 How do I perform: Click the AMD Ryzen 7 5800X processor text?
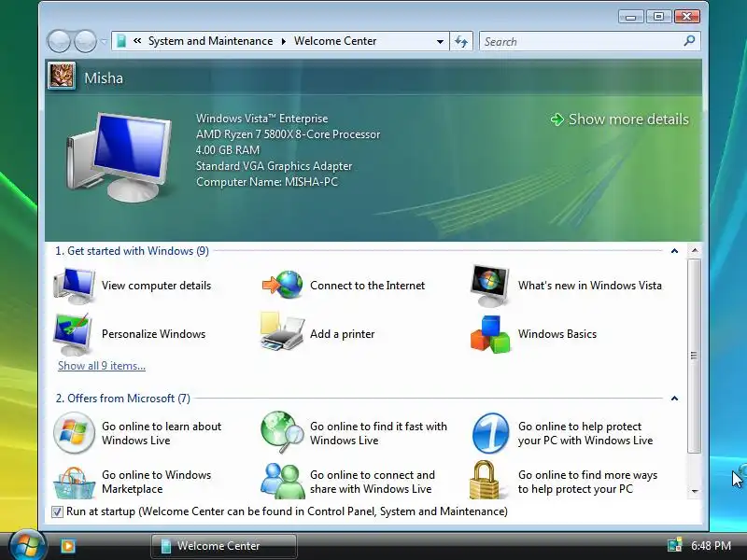pyautogui.click(x=289, y=134)
